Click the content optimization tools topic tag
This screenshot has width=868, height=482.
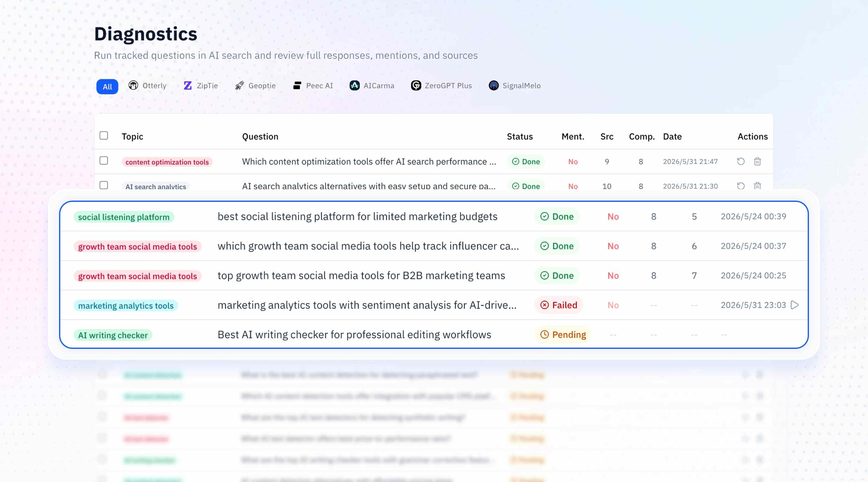[167, 162]
